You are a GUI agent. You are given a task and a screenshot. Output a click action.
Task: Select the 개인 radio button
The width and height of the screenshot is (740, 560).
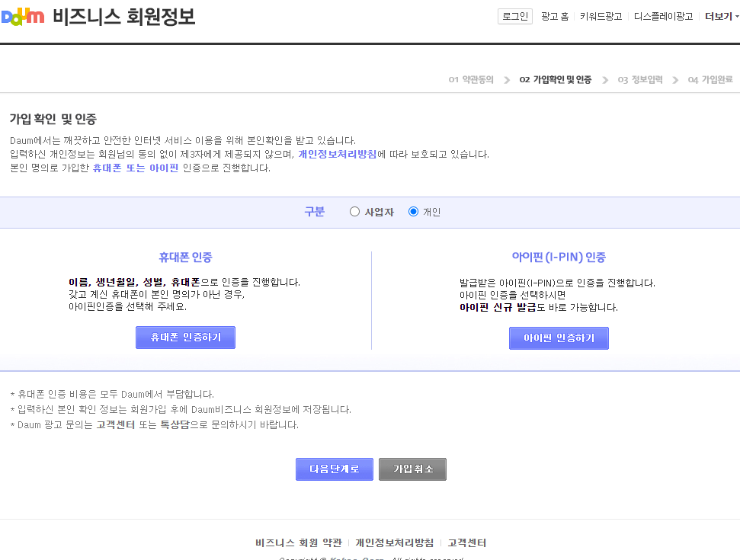(413, 211)
